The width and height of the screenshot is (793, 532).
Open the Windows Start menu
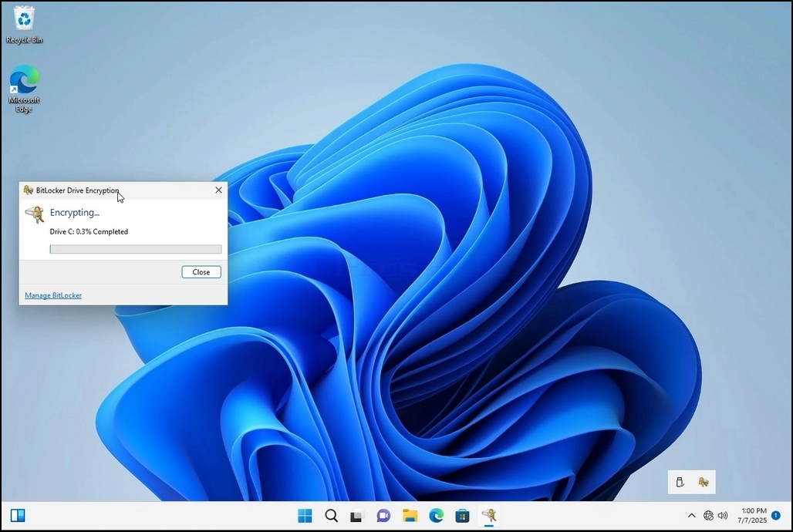click(305, 515)
